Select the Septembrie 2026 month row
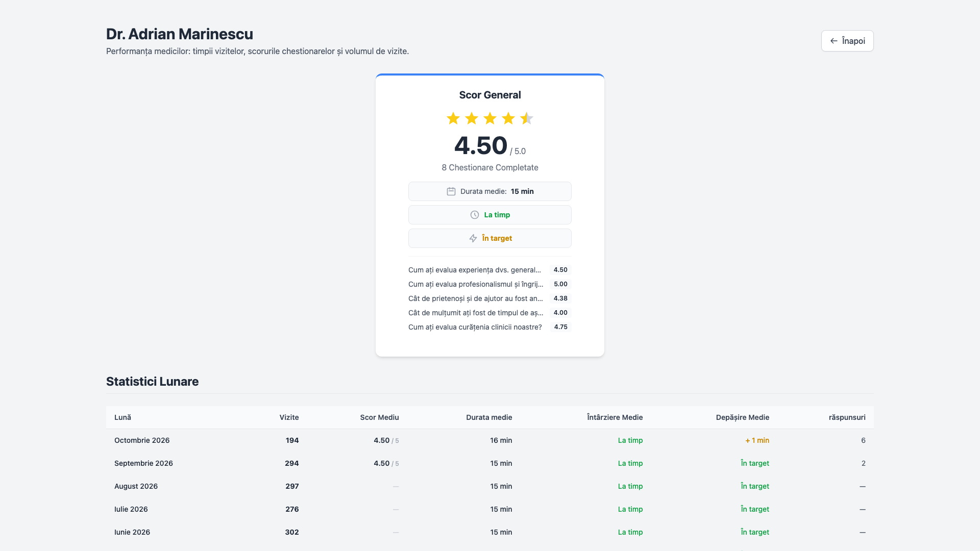 pos(490,463)
